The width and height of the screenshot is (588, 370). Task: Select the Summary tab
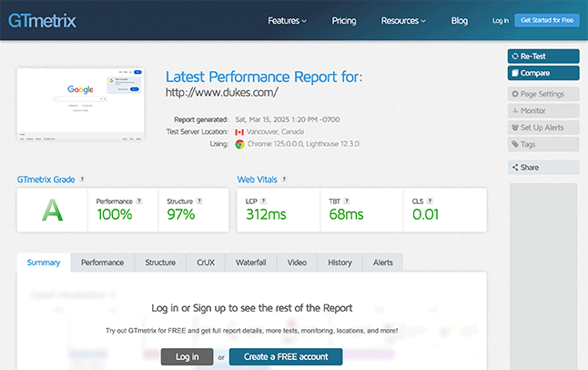(44, 262)
